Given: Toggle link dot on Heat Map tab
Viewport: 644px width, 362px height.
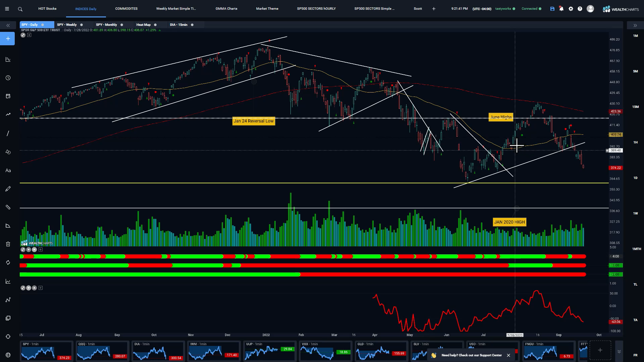Looking at the screenshot, I should tap(155, 25).
